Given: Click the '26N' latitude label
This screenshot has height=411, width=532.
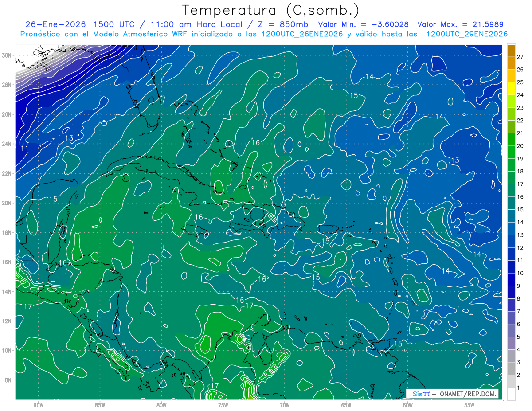Looking at the screenshot, I should tap(8, 114).
